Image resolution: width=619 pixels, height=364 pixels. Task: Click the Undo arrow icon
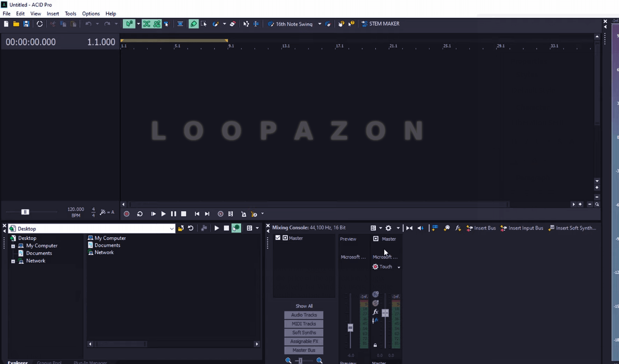point(88,24)
